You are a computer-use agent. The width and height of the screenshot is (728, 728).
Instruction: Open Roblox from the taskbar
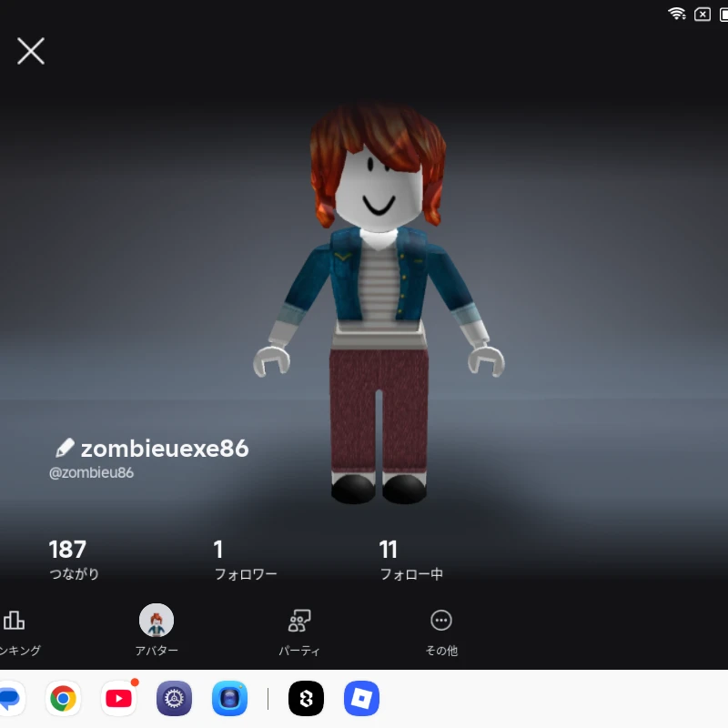coord(361,698)
